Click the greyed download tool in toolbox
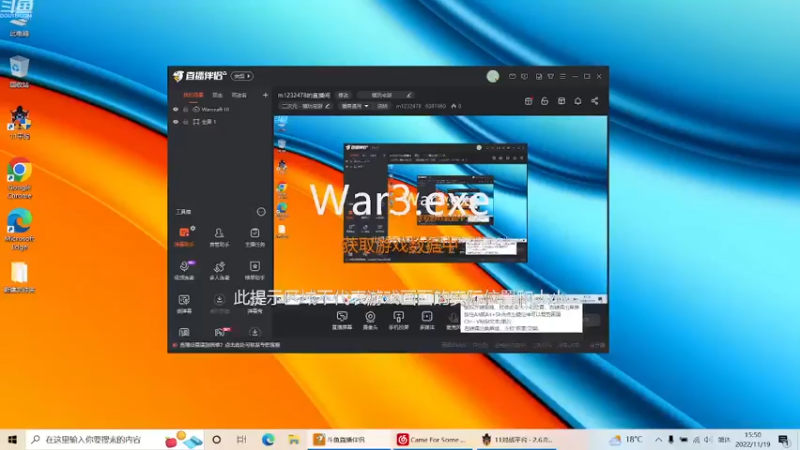Viewport: 800px width, 450px height. point(219,304)
